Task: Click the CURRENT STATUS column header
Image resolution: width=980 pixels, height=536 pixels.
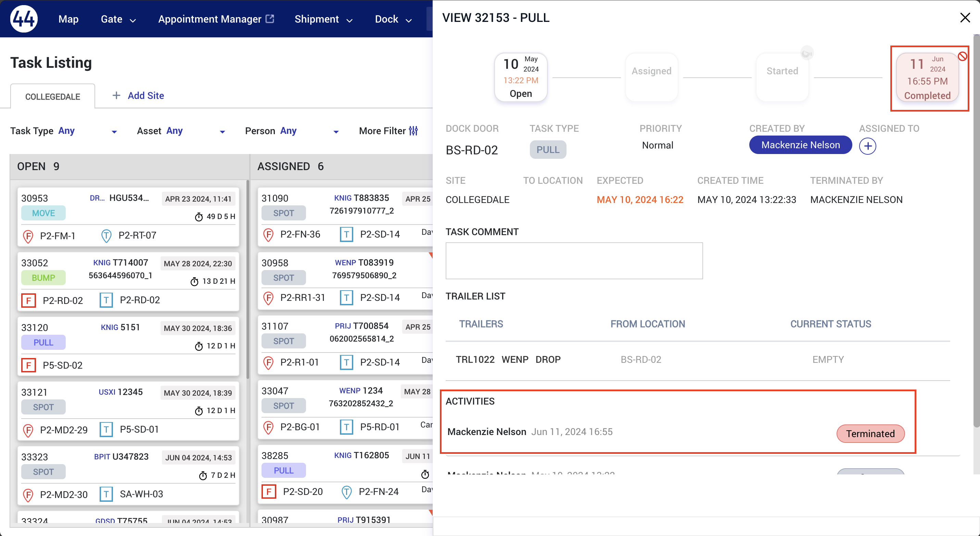Action: tap(830, 324)
